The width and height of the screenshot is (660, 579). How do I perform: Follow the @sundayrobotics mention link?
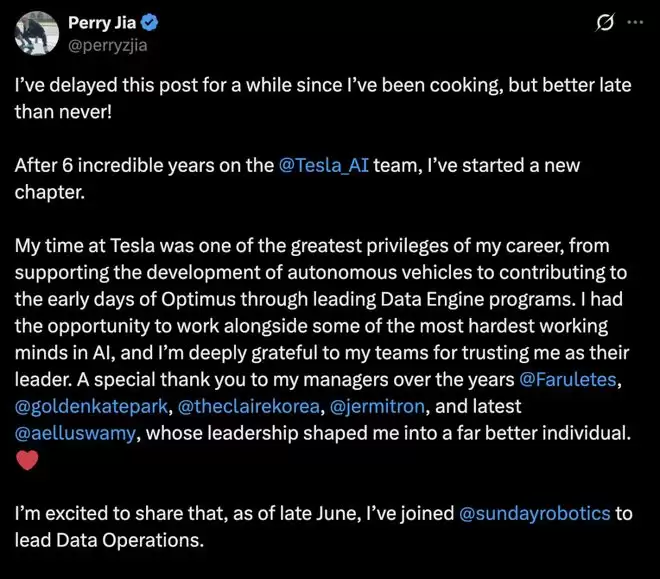tap(533, 516)
